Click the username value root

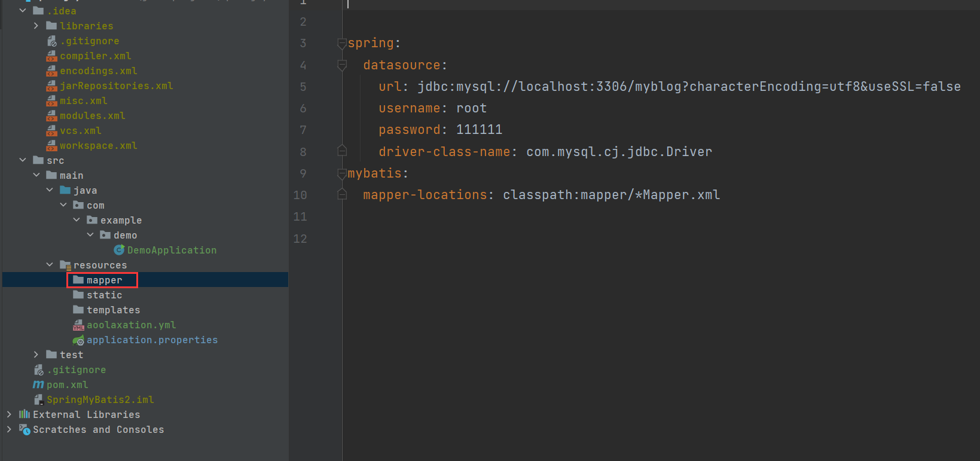(472, 108)
